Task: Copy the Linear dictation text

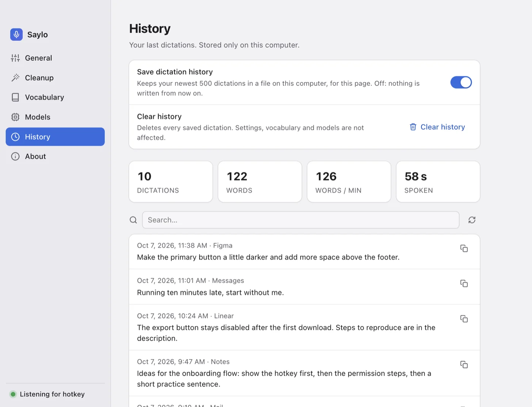Action: pyautogui.click(x=464, y=319)
